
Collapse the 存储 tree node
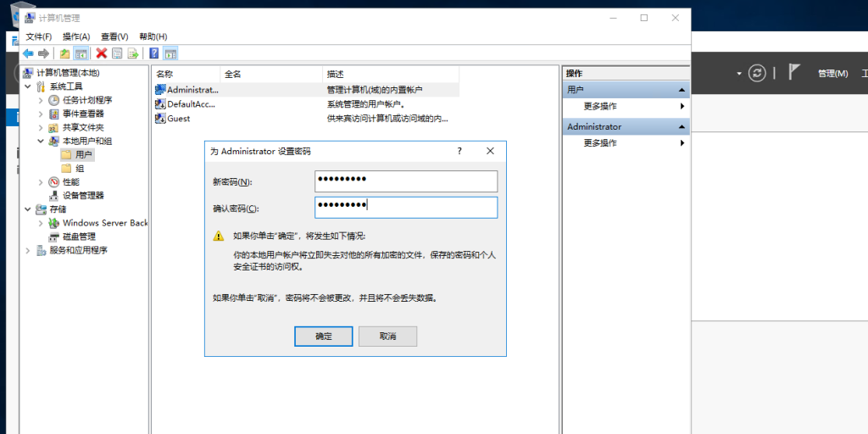[x=28, y=209]
